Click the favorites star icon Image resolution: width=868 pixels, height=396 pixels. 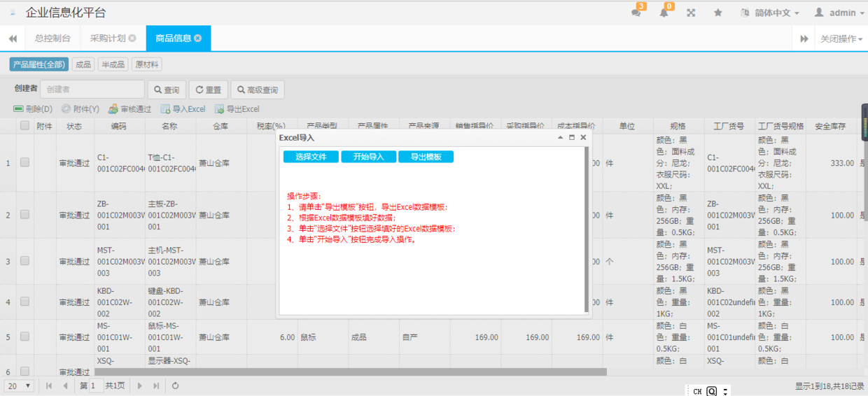[717, 13]
